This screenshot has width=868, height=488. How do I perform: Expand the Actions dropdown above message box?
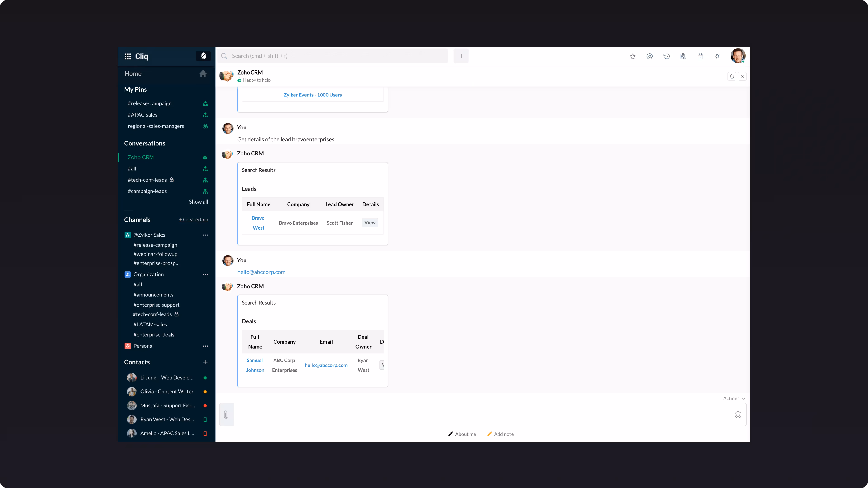pos(734,398)
